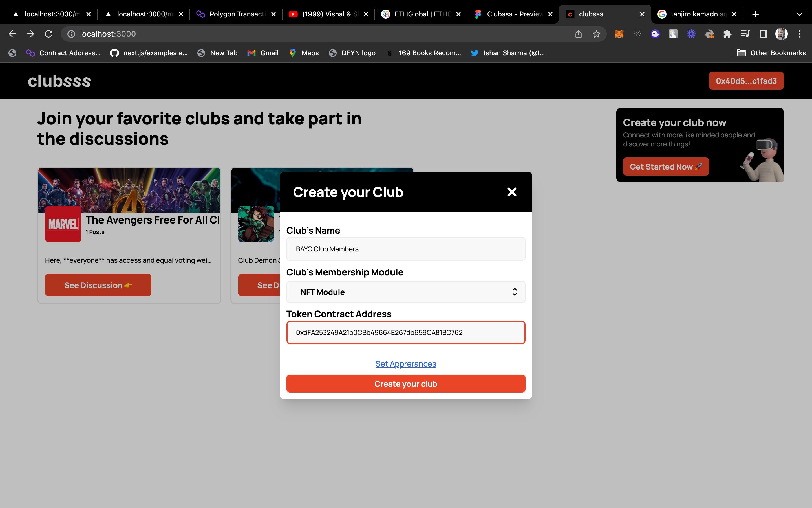The width and height of the screenshot is (812, 508).
Task: Open the purple ghost-face extension
Action: [x=655, y=34]
